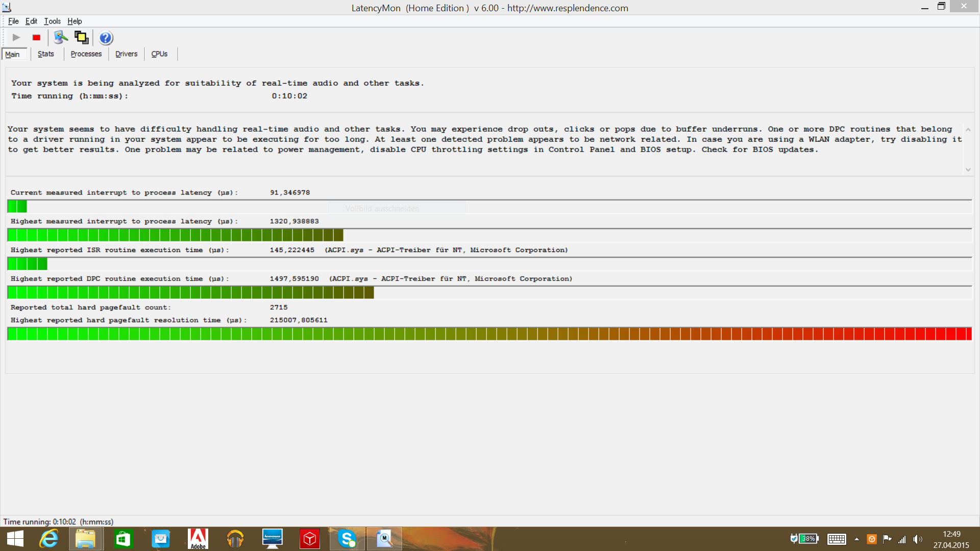Open help via blue question mark icon
Image resolution: width=980 pixels, height=551 pixels.
(106, 38)
